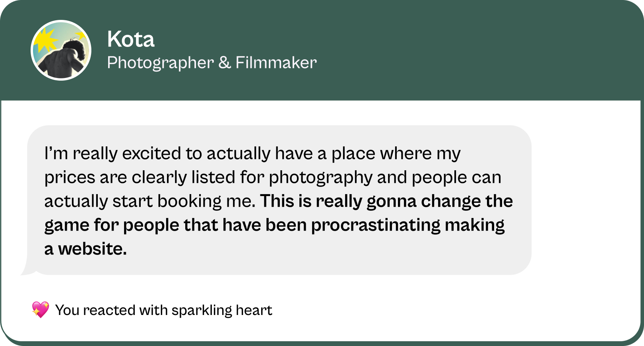This screenshot has height=346, width=644.
Task: Click the word 'photography' in the message
Action: point(320,177)
